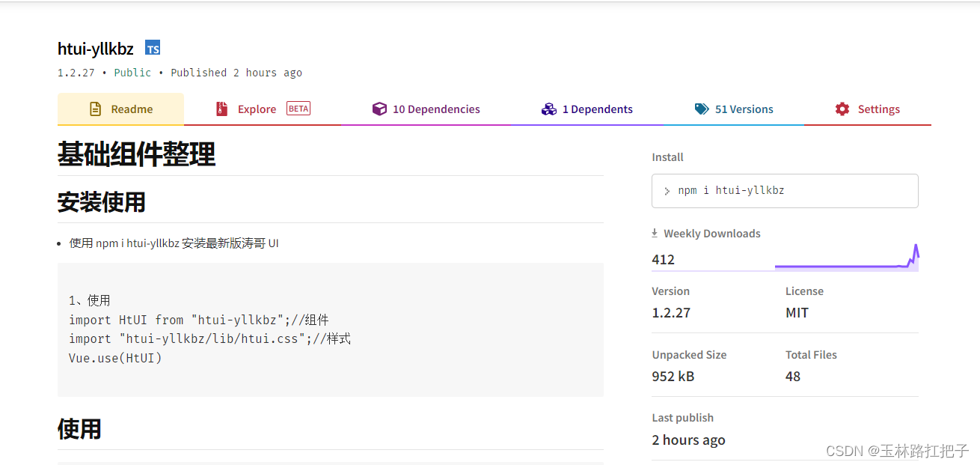Click the BETA label next to Explore
The image size is (980, 465).
(298, 108)
